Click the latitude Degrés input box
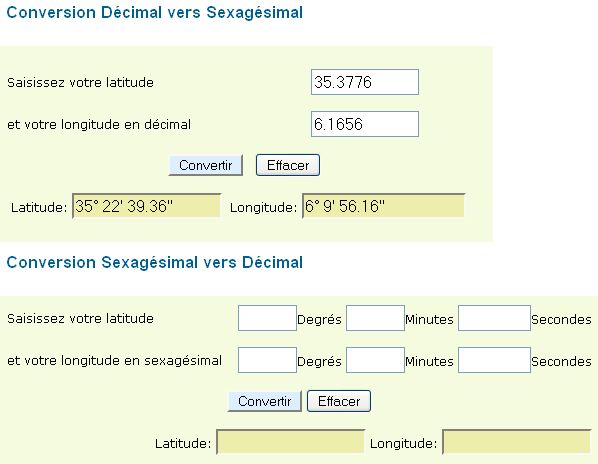 pos(267,318)
